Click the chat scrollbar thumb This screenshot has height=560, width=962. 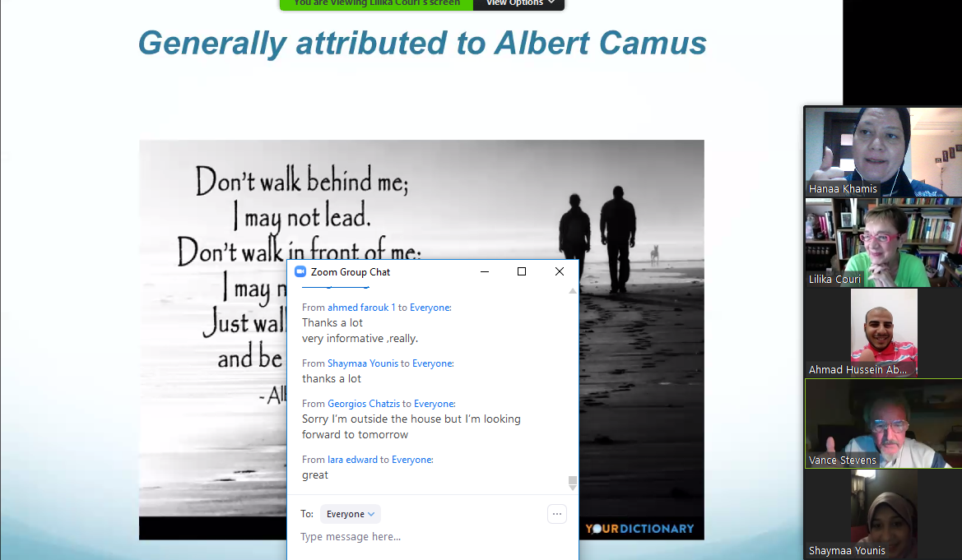pos(573,480)
